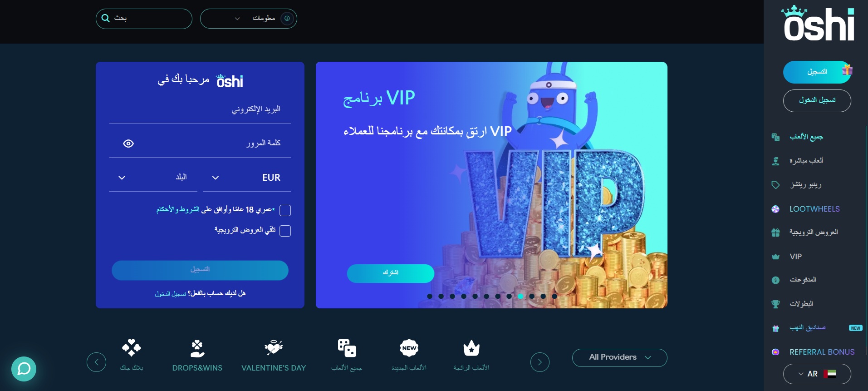Open the All Providers dropdown
The width and height of the screenshot is (868, 391).
(x=619, y=357)
